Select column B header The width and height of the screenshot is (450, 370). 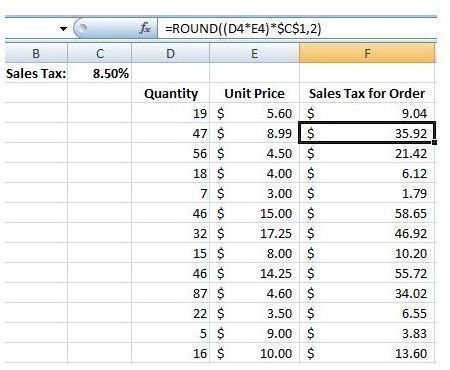pos(36,53)
